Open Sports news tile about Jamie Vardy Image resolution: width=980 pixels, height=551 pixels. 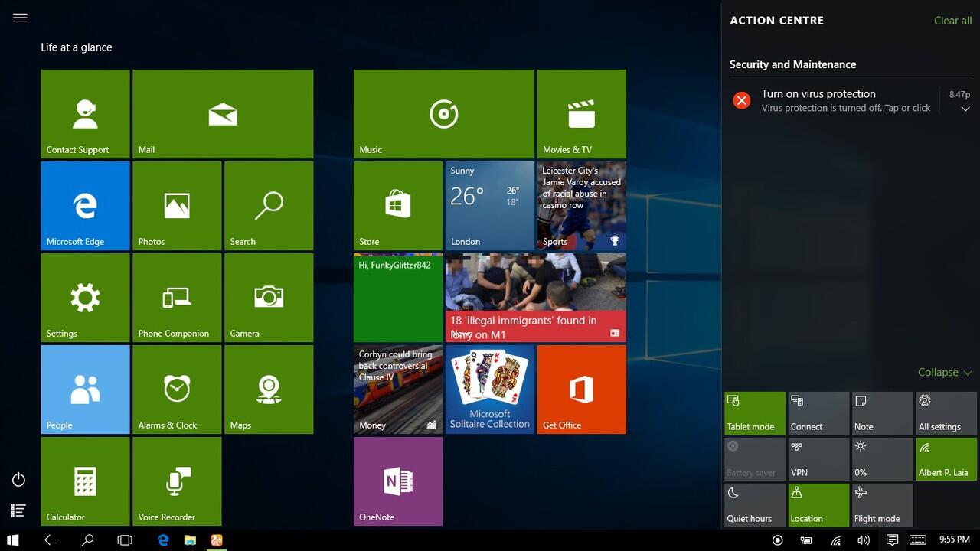[582, 206]
